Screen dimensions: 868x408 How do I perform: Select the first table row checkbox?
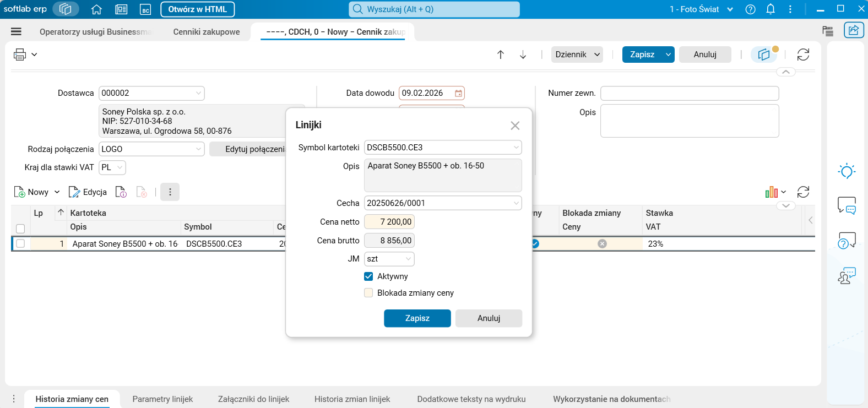(20, 243)
